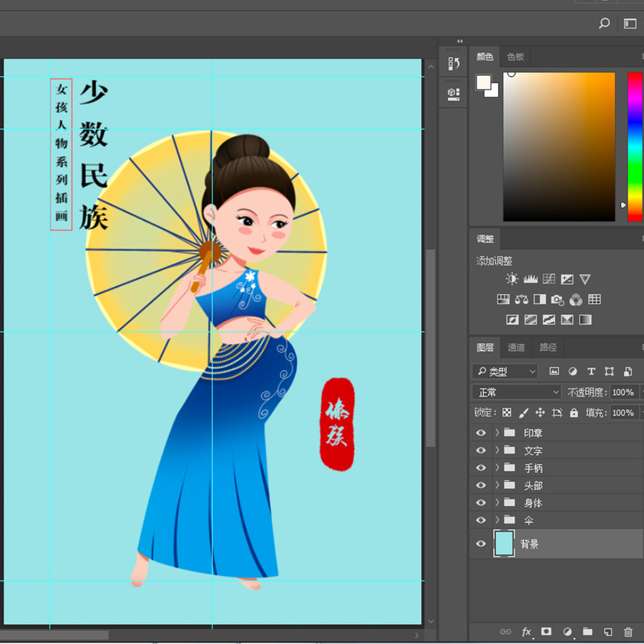This screenshot has width=644, height=644.
Task: Create a new group folder
Action: point(587,631)
